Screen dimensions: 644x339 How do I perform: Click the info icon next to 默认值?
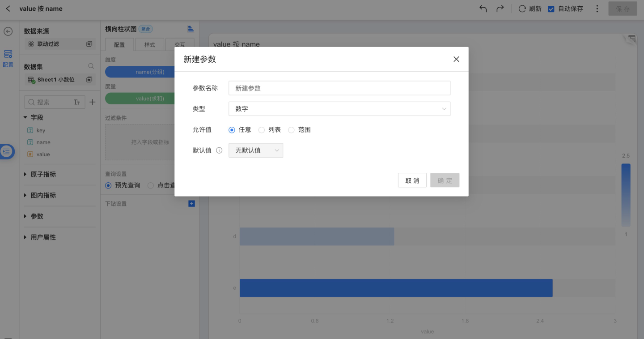click(x=219, y=150)
